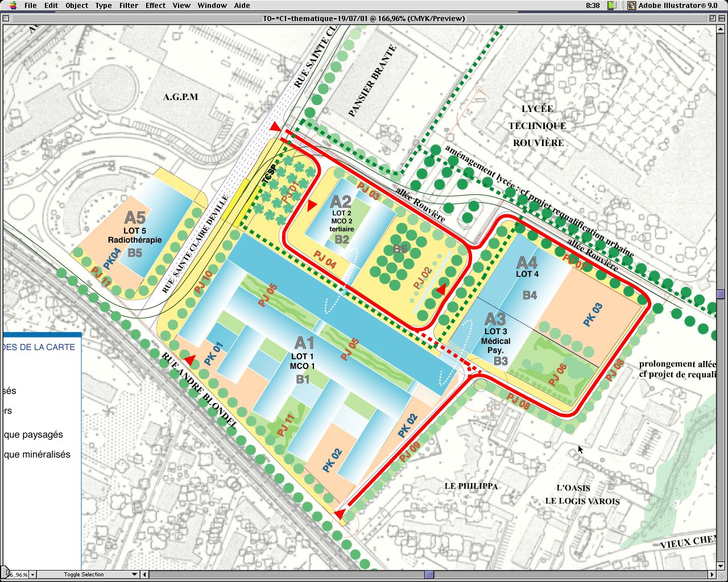Click the menu bar clock
Image resolution: width=728 pixels, height=582 pixels.
pos(593,6)
